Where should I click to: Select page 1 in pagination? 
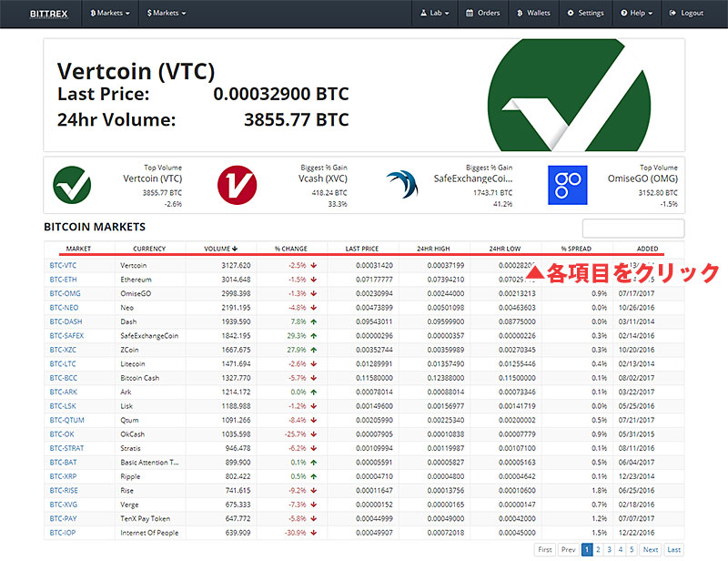coord(587,549)
